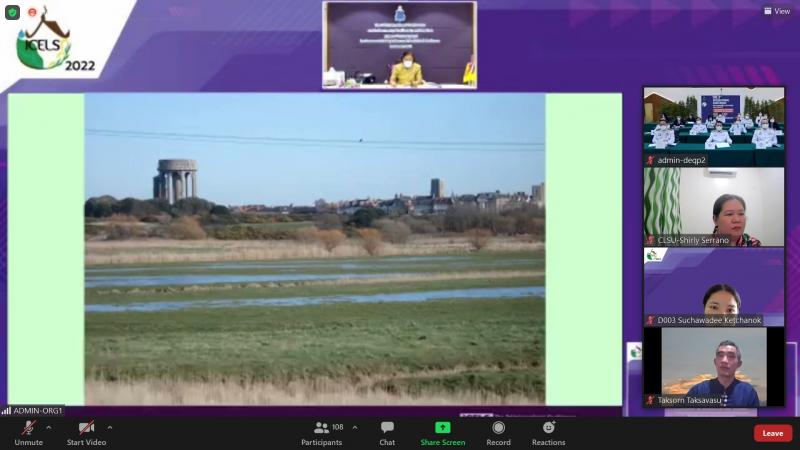Image resolution: width=800 pixels, height=450 pixels.
Task: Click muted mic icon beside admin-deqp2
Action: click(651, 160)
